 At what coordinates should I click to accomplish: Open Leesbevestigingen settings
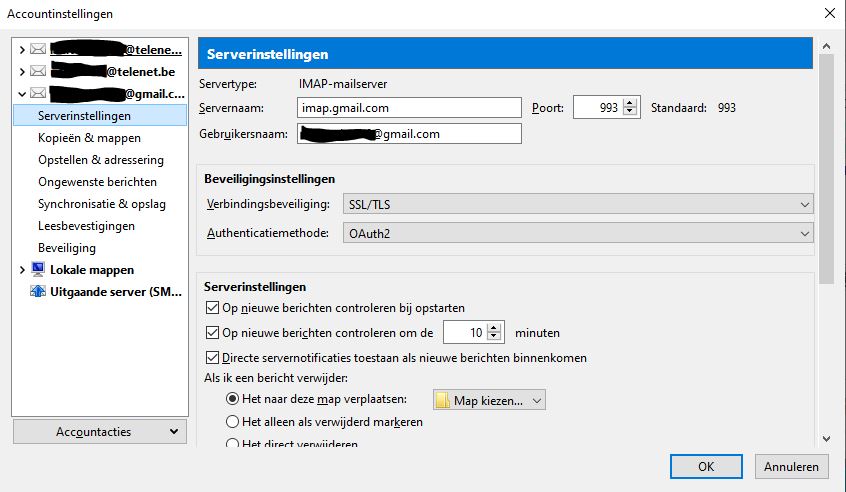pyautogui.click(x=86, y=226)
